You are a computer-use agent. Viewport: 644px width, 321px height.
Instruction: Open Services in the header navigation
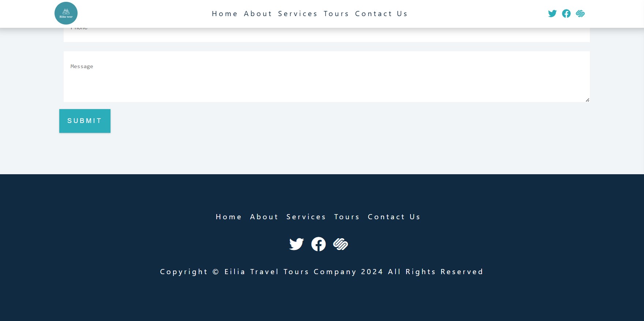click(297, 14)
